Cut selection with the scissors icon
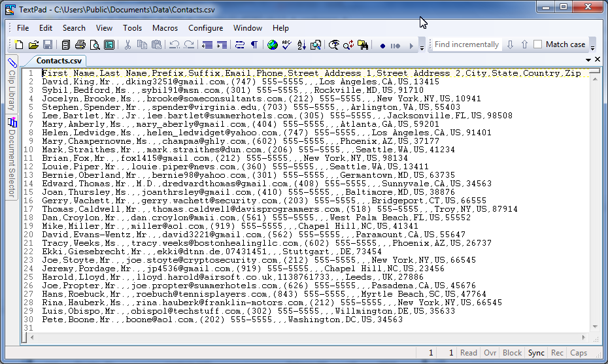608x364 pixels. (127, 45)
